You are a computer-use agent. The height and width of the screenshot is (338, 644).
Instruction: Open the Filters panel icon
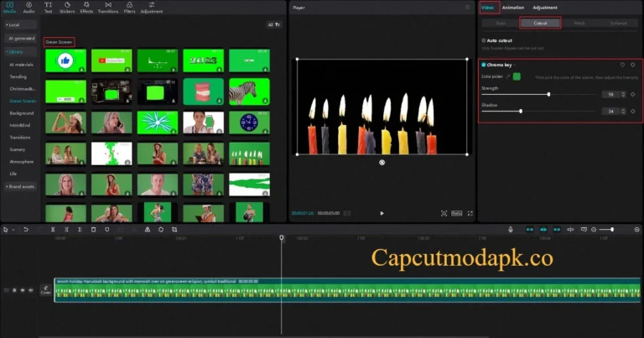[130, 8]
